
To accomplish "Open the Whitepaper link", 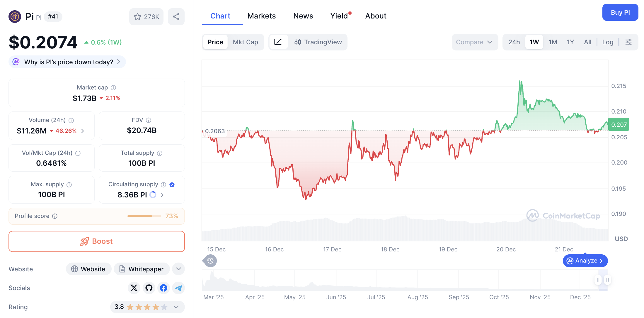I will [142, 269].
